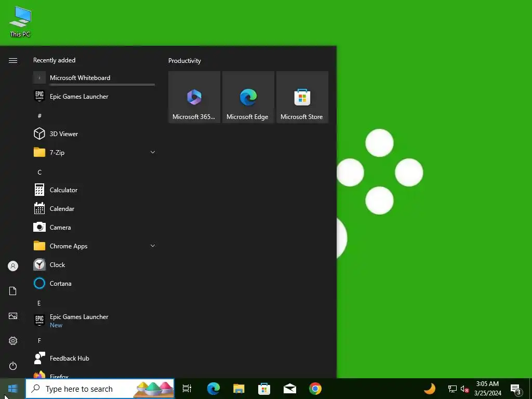Open the 7-Zip folder entry
Screen dimensions: 532x399
pyautogui.click(x=94, y=152)
